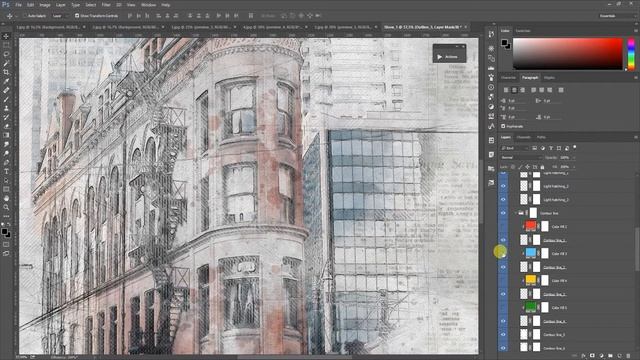Screen dimensions: 640x360
Task: Filter layers by type layers icon
Action: click(x=551, y=148)
